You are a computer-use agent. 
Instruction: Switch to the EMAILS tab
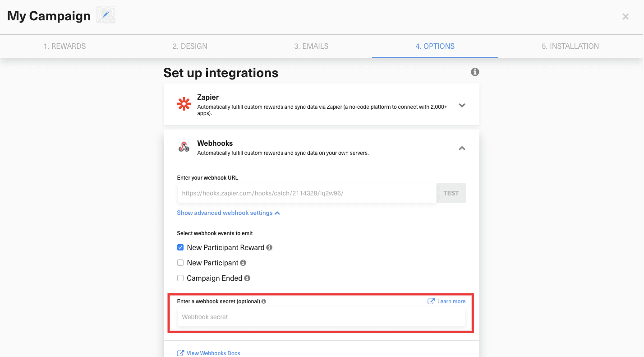(311, 46)
